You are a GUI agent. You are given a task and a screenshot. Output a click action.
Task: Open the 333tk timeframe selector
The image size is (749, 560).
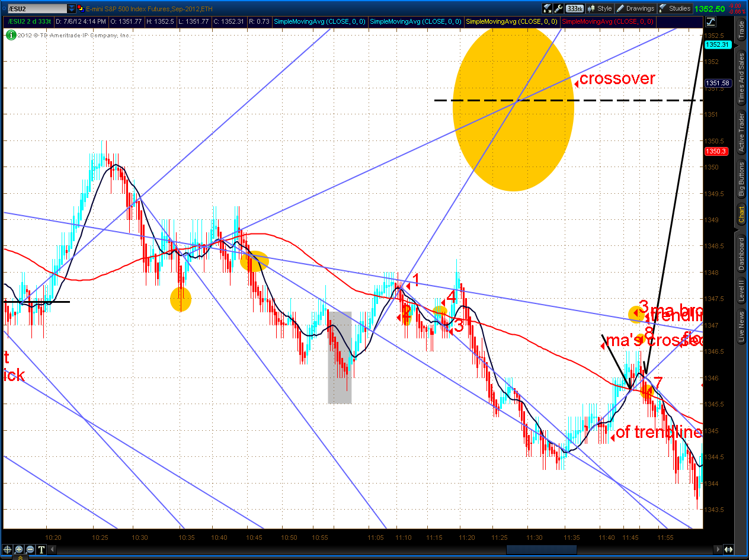pos(575,8)
